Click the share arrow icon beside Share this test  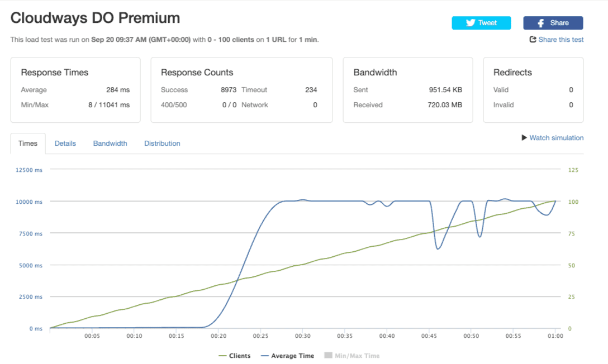click(x=533, y=40)
